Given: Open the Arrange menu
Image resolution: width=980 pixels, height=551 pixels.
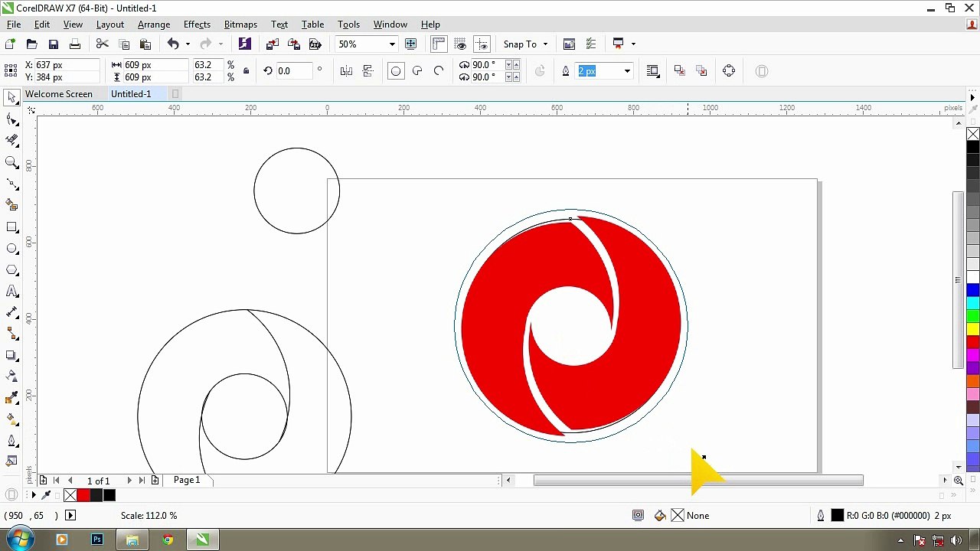Looking at the screenshot, I should point(154,24).
